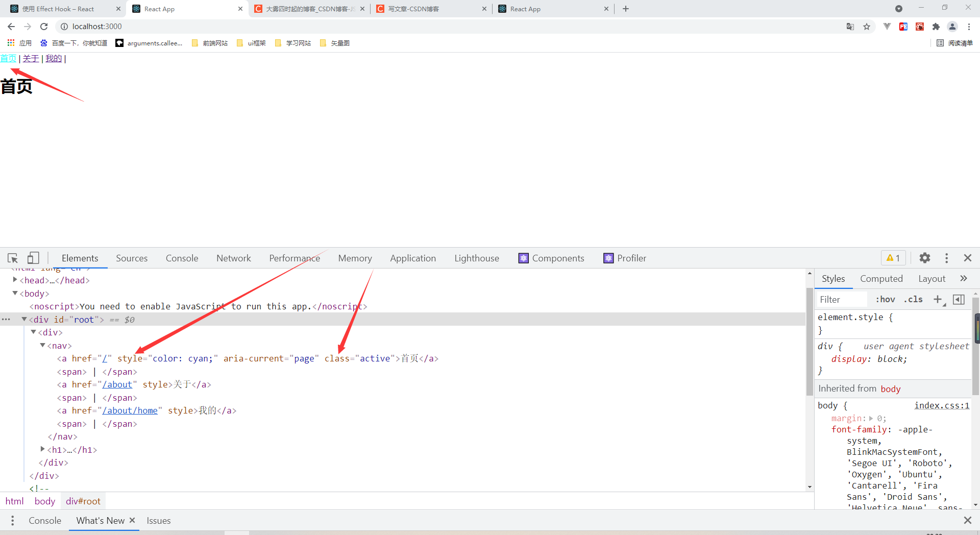Open the Memory tab

tap(355, 258)
